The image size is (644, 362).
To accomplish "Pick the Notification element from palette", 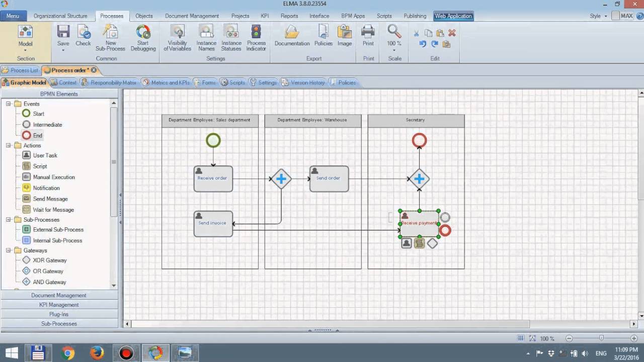I will [x=41, y=188].
